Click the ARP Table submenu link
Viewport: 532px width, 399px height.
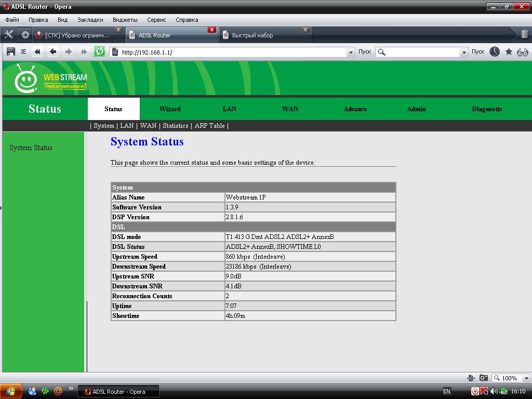[209, 126]
